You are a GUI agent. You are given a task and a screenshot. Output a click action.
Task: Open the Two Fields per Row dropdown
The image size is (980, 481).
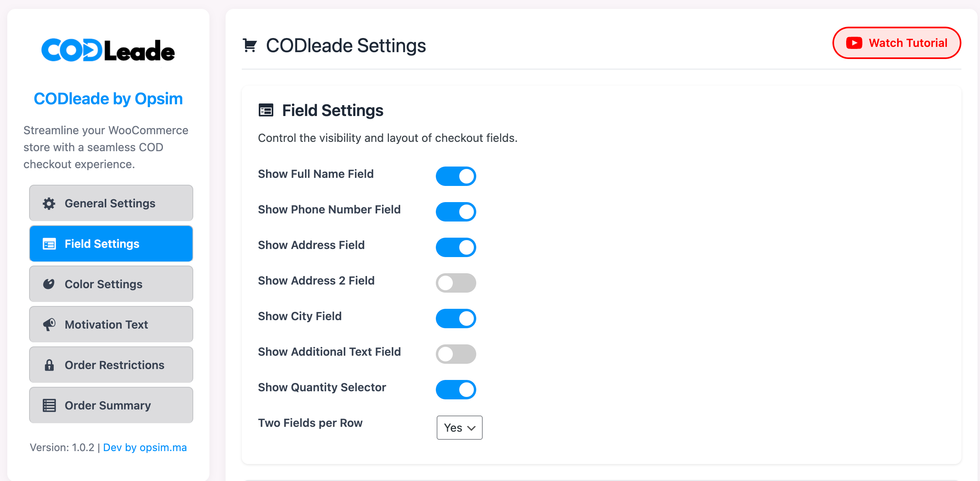[x=459, y=428]
